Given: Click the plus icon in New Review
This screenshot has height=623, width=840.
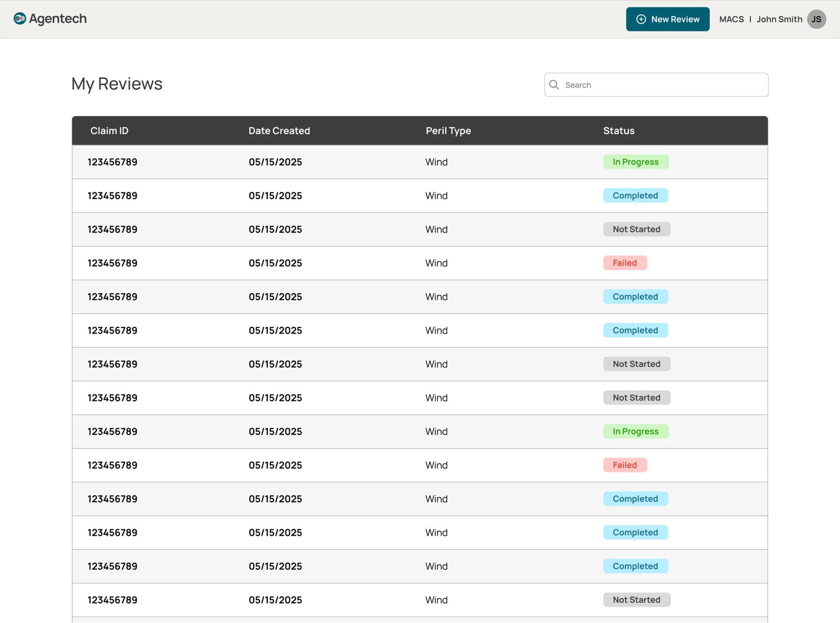Looking at the screenshot, I should click(x=641, y=19).
